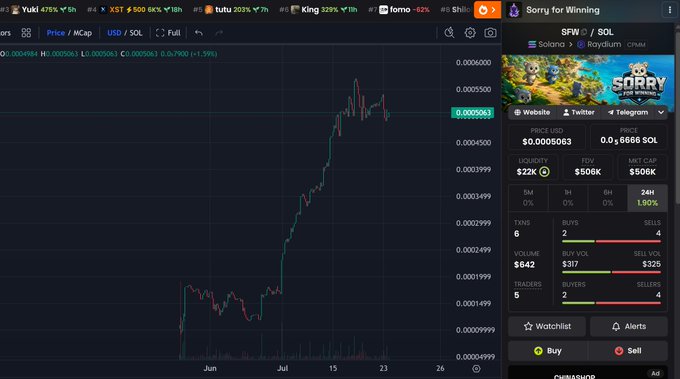Set chart currency to SOL
The height and width of the screenshot is (379, 680).
click(136, 33)
